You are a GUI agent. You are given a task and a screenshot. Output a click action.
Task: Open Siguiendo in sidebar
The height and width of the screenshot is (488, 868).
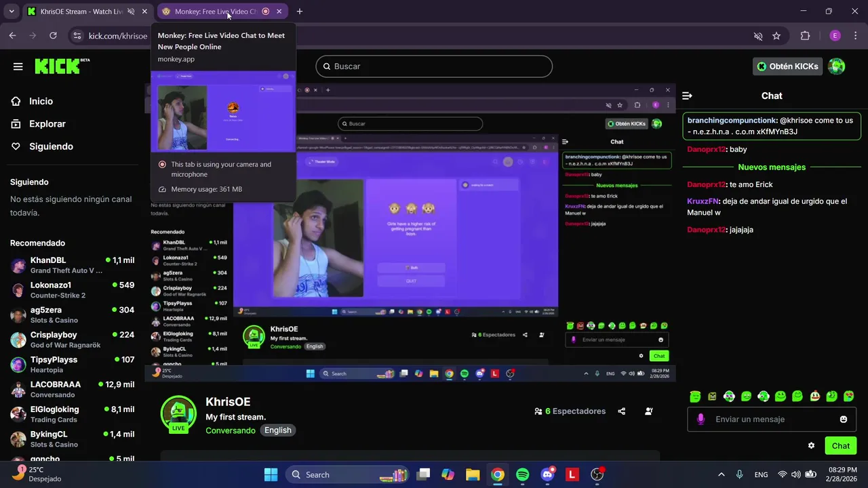pyautogui.click(x=51, y=146)
